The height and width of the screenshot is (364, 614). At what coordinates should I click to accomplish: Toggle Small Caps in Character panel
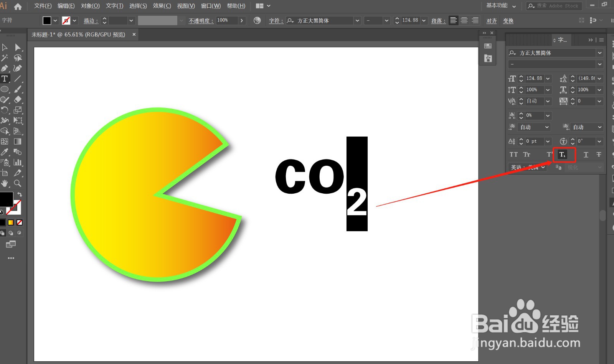(527, 155)
